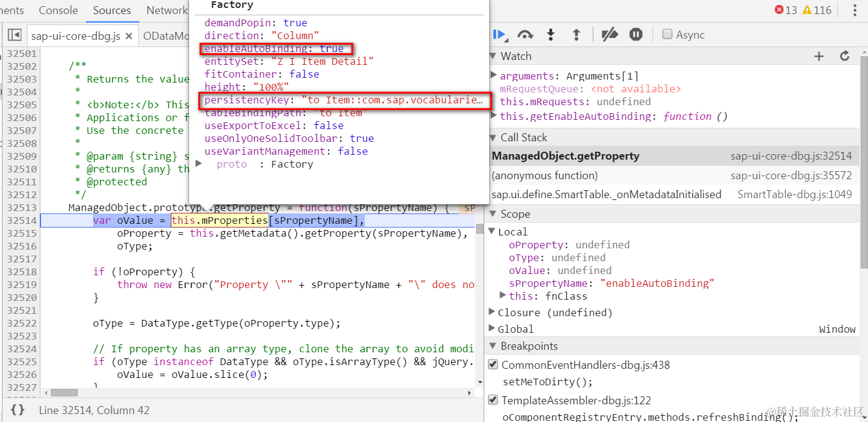Click oValue: undefined in Local scope
This screenshot has width=868, height=422.
tap(560, 270)
